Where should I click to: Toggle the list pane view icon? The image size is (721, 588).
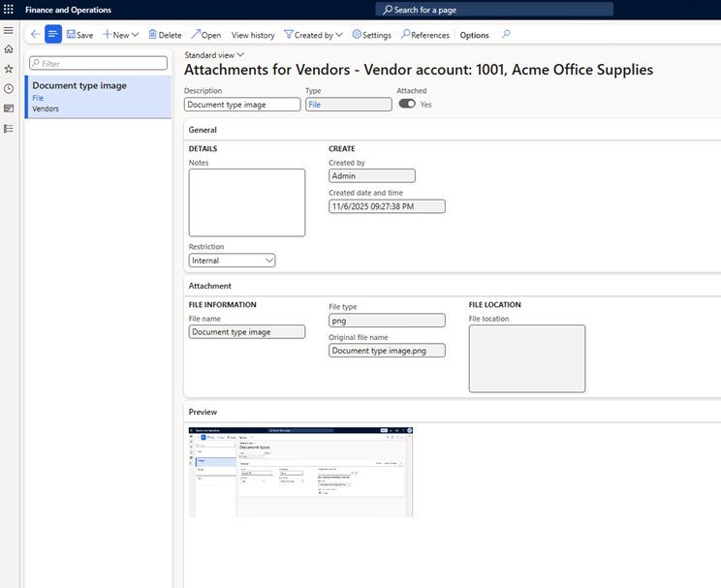tap(53, 35)
